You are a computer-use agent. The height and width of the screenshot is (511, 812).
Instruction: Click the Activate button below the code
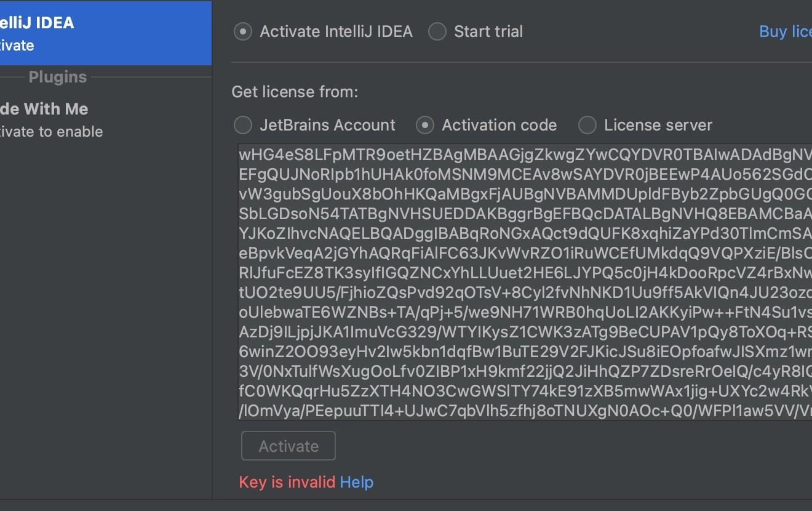[289, 446]
